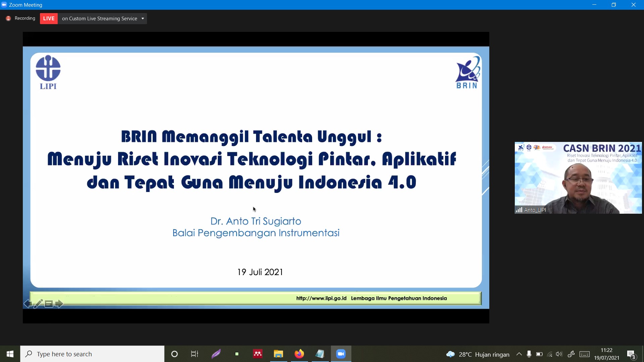This screenshot has height=362, width=644.
Task: Click the LIVE streaming badge
Action: click(49, 18)
